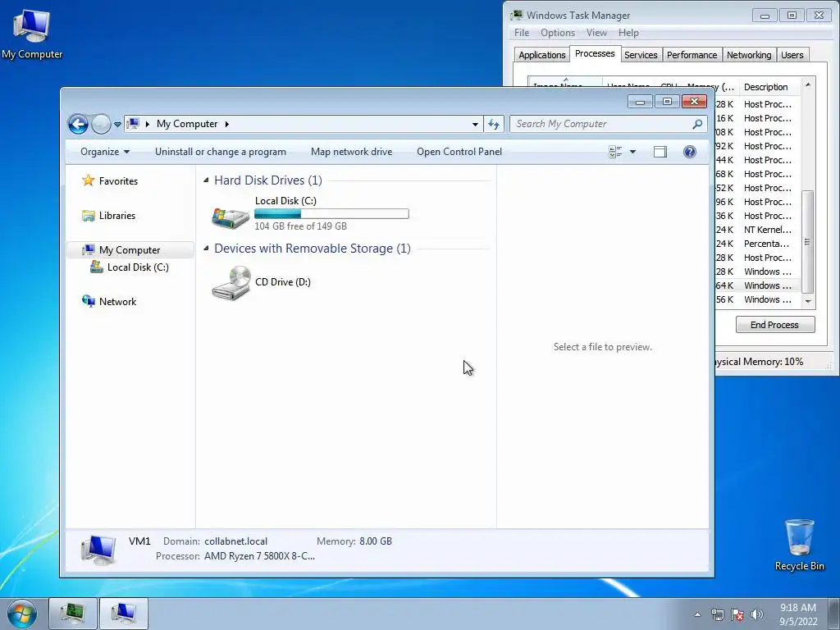Open the File menu in Task Manager
Image resolution: width=840 pixels, height=630 pixels.
click(x=521, y=33)
